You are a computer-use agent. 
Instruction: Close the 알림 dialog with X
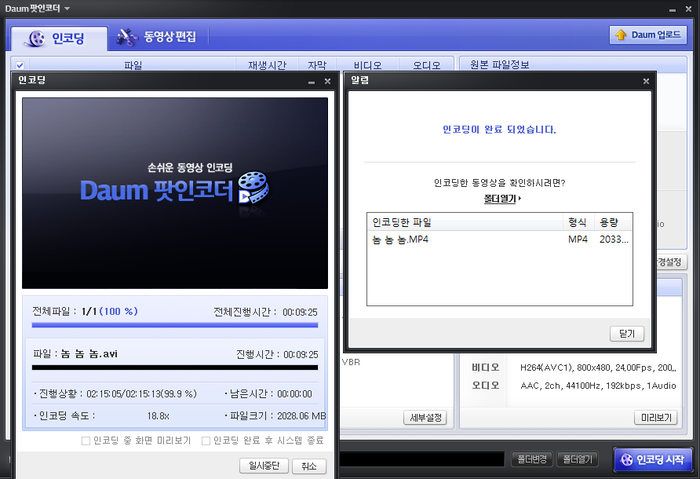pos(646,81)
